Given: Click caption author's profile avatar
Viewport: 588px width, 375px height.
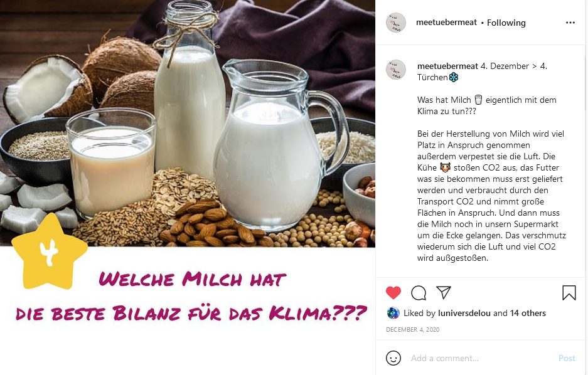Looking at the screenshot, I should 396,70.
